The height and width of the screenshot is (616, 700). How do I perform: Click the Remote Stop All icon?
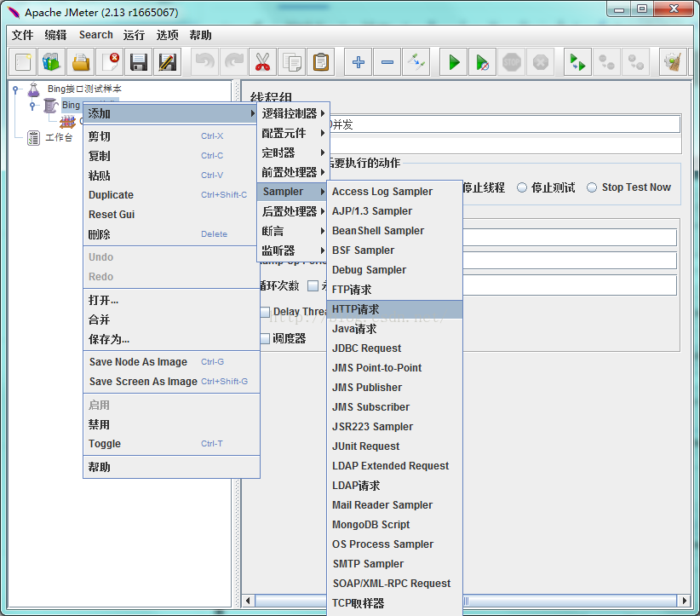(x=606, y=62)
